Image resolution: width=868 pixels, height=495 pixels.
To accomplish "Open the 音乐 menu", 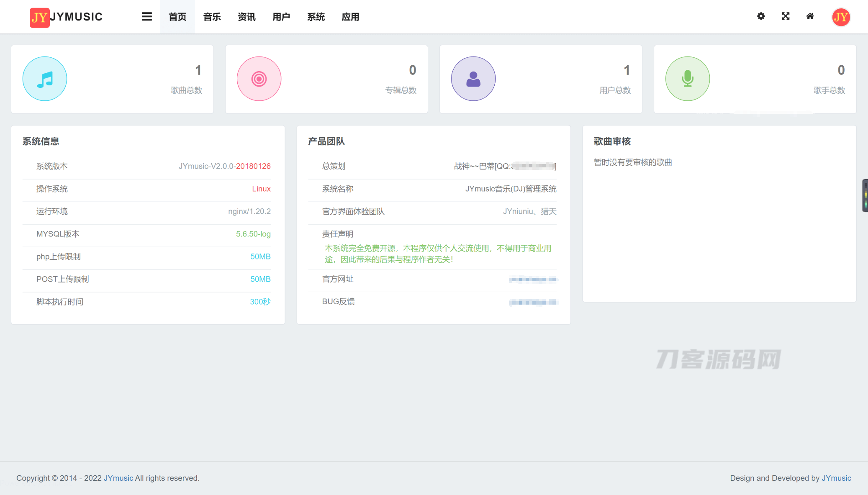I will pyautogui.click(x=212, y=17).
